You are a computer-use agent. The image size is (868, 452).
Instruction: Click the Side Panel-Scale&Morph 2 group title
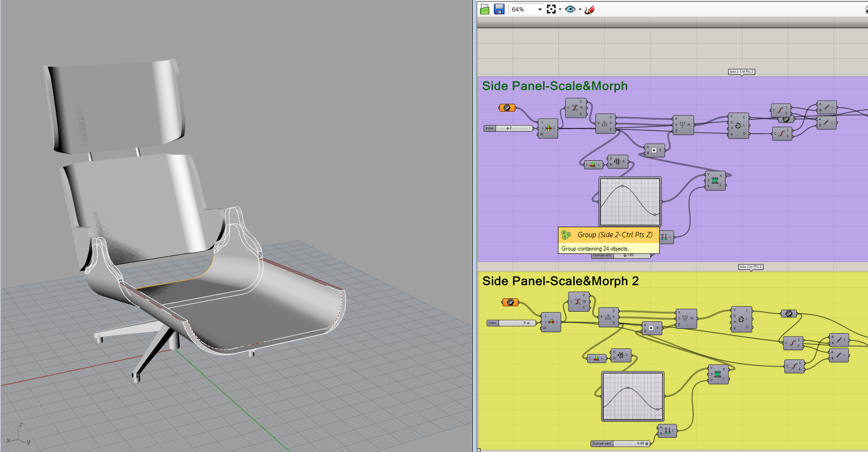tap(560, 281)
